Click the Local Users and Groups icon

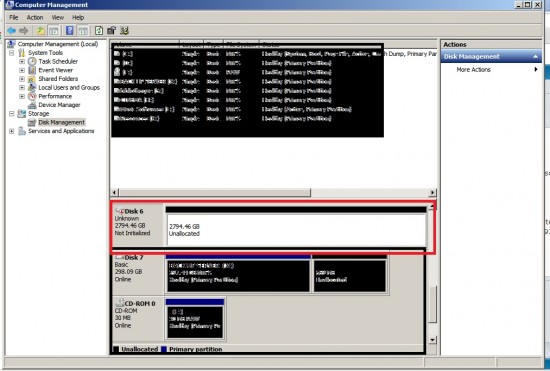32,87
